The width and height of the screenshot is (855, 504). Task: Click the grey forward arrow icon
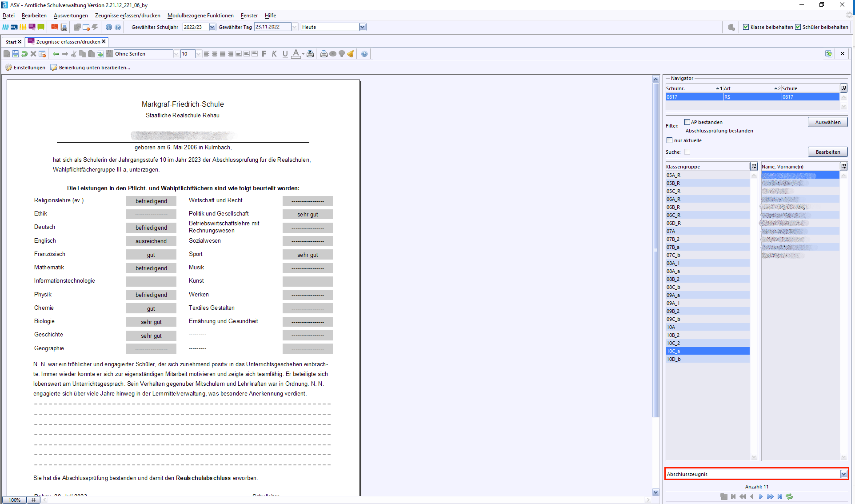point(65,54)
